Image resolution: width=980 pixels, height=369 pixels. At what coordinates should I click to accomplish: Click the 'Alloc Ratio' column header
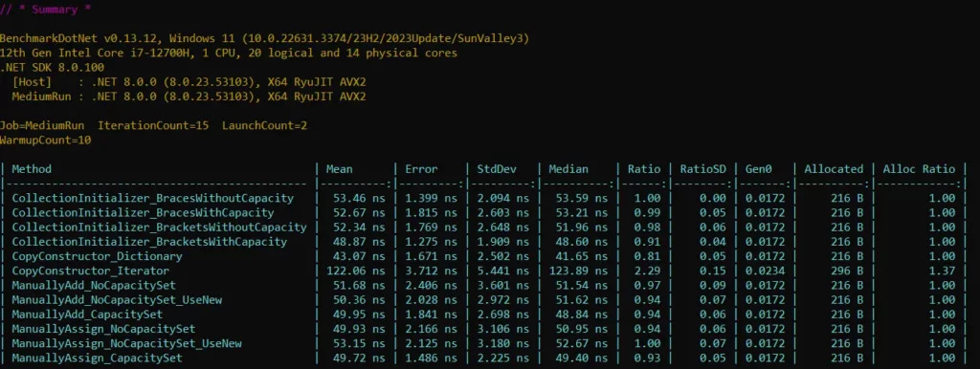coord(919,169)
